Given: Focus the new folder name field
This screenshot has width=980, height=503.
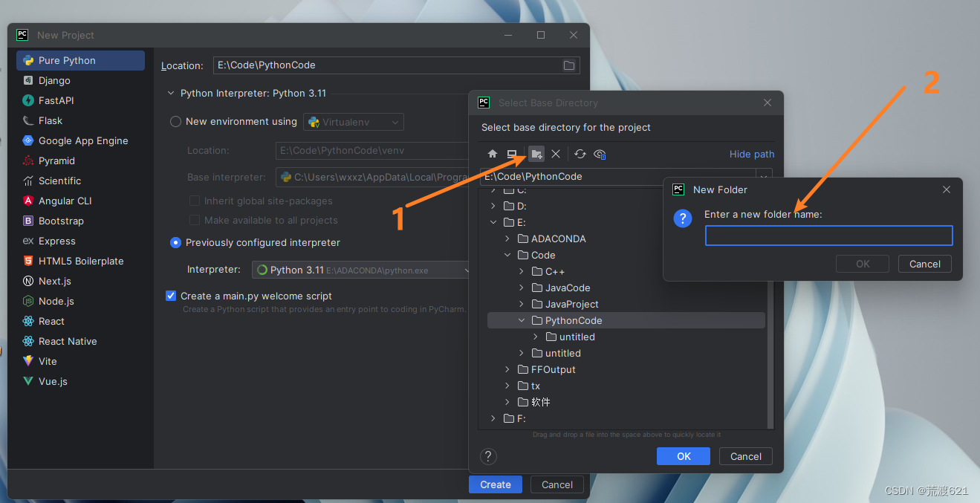Looking at the screenshot, I should [x=828, y=236].
